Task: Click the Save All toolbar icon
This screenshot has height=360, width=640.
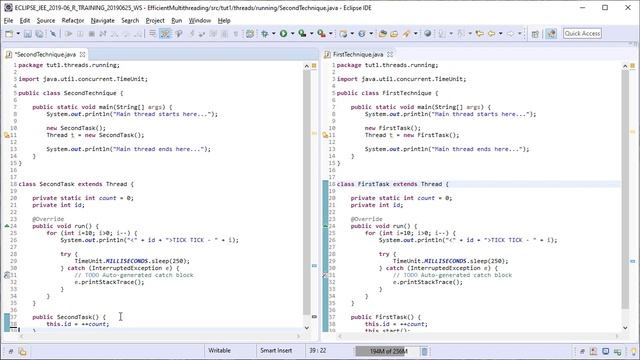Action: pos(39,34)
